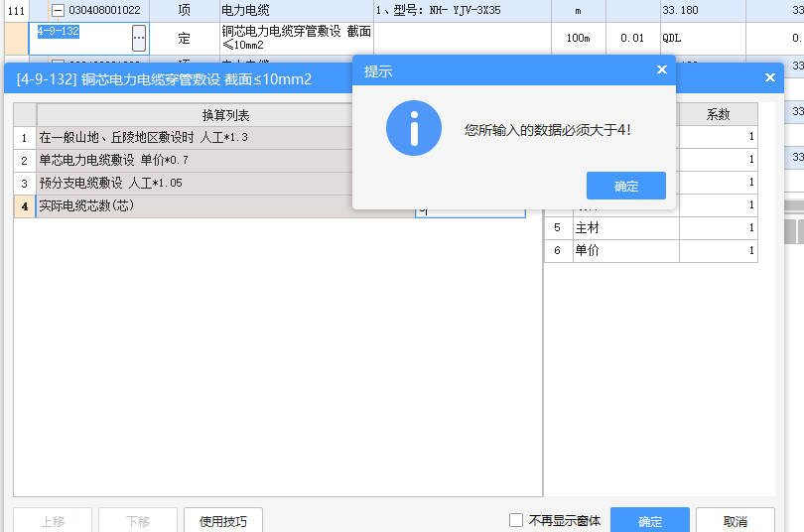Image resolution: width=804 pixels, height=532 pixels.
Task: Click the 上移 move-up button
Action: pos(53,521)
